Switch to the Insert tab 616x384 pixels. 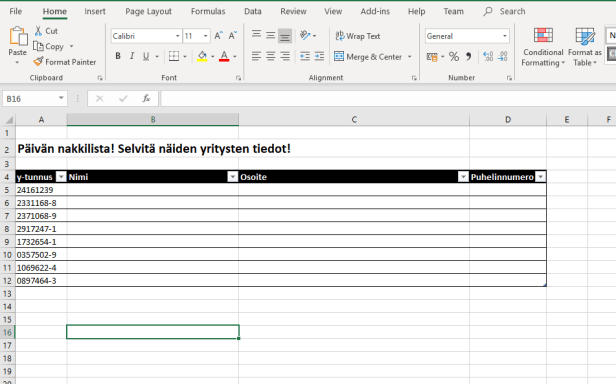[95, 11]
